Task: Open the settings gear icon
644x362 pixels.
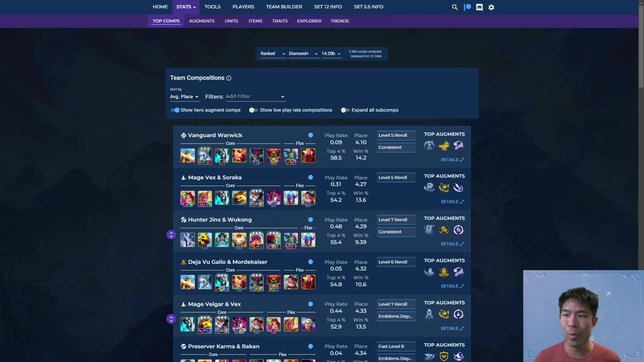Action: point(491,7)
